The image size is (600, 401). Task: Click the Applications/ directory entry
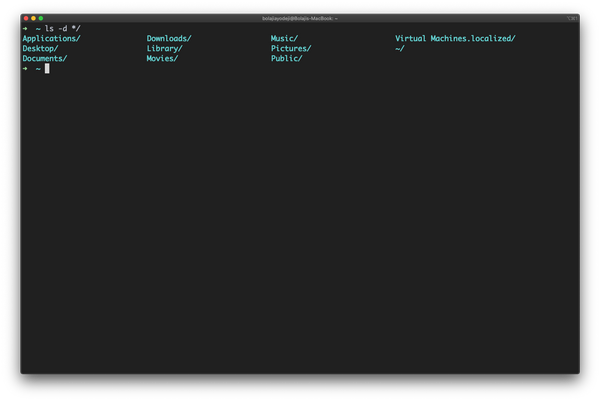[x=51, y=38]
